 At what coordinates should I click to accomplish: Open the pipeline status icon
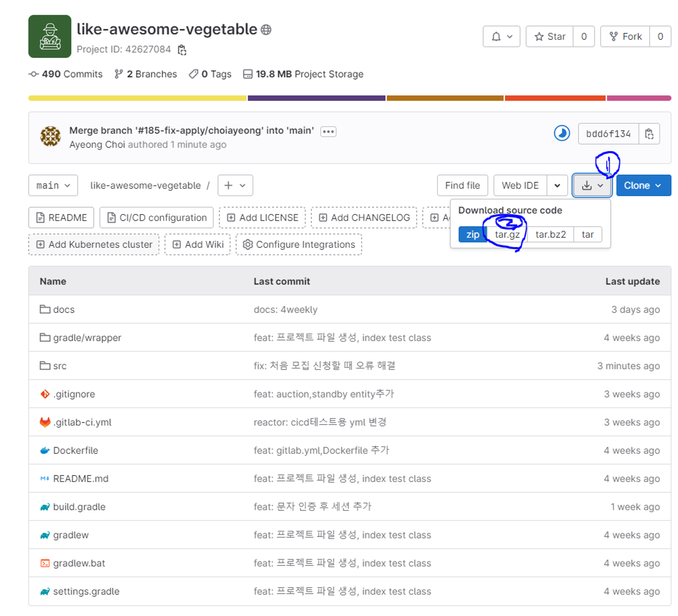561,133
